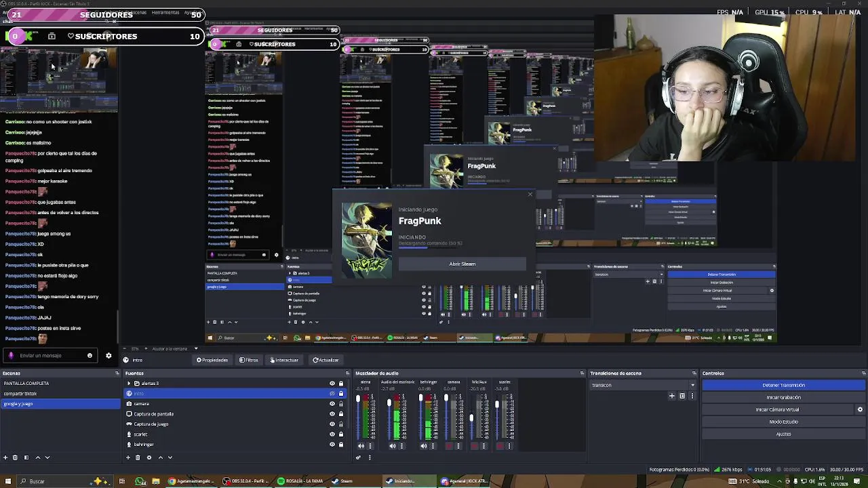This screenshot has height=488, width=868.
Task: Open Spotify ROSALÍA - LA FAMA from the taskbar
Action: [x=300, y=481]
